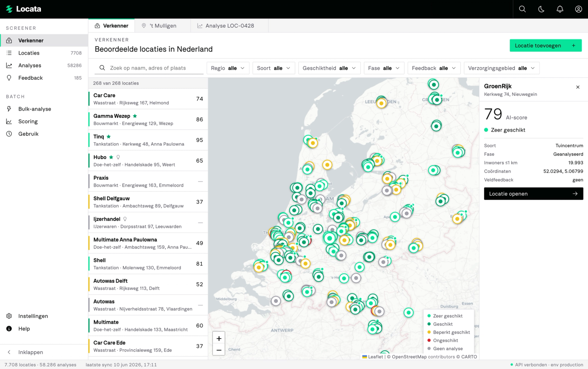Image resolution: width=588 pixels, height=369 pixels.
Task: Go to Analyses in sidebar
Action: click(x=44, y=65)
